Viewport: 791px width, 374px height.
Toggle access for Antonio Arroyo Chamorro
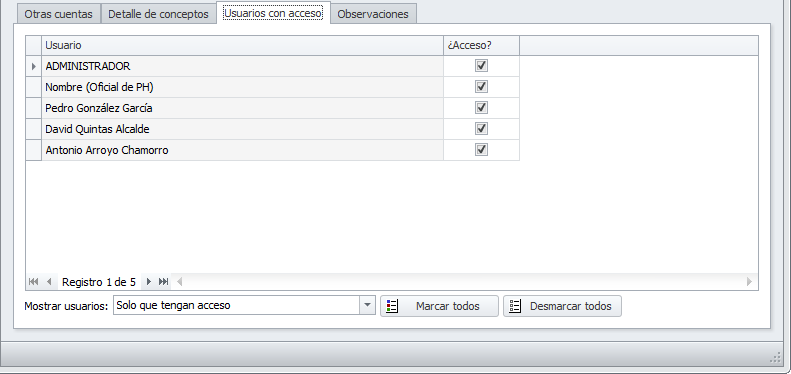[x=481, y=149]
